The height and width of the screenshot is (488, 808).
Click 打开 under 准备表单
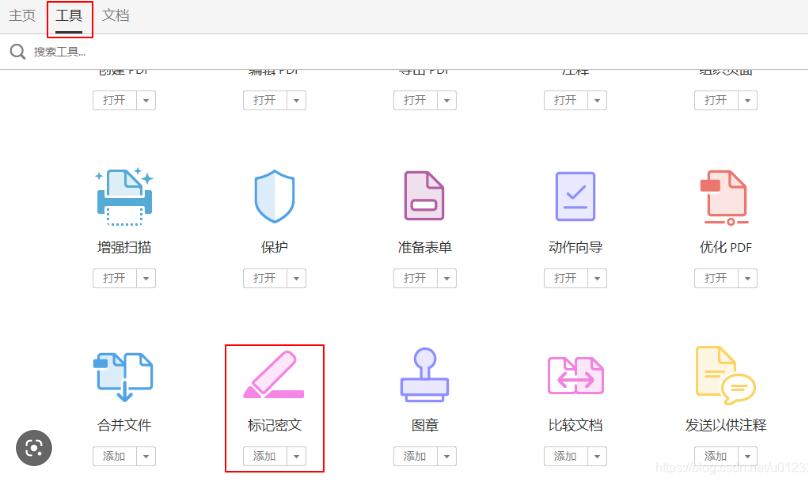point(415,278)
